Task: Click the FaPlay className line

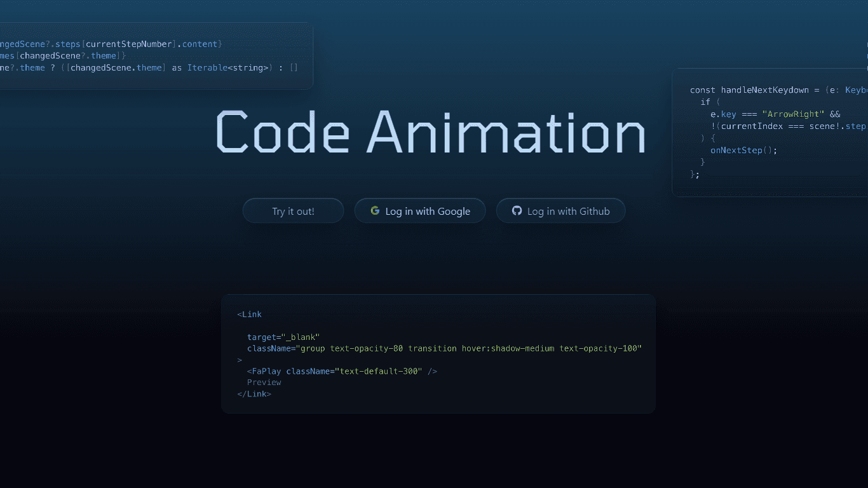Action: 342,371
